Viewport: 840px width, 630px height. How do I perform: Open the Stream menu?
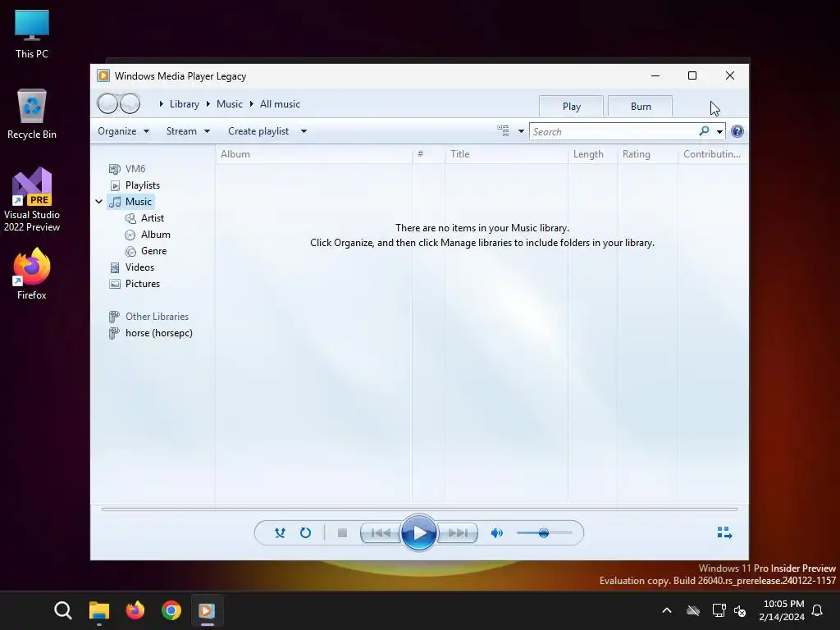tap(188, 131)
